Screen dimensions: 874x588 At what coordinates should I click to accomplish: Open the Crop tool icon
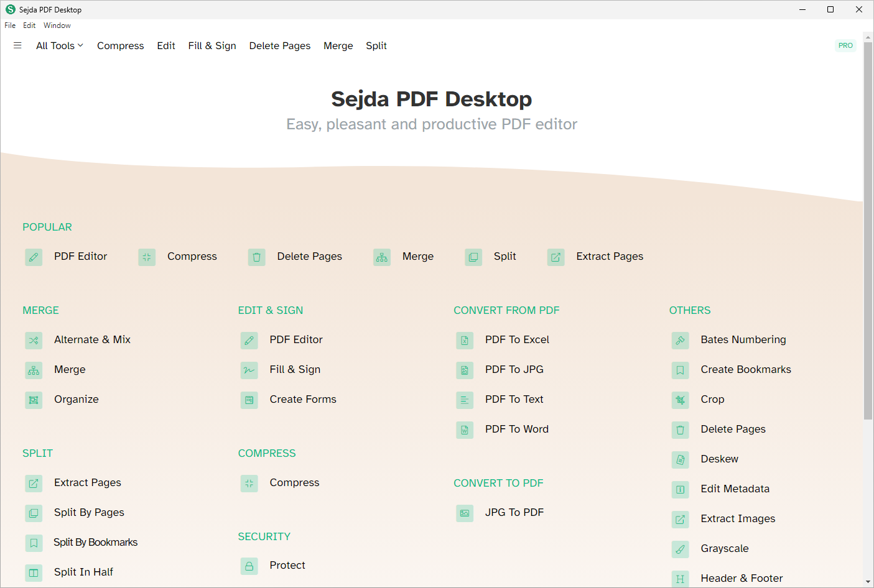pyautogui.click(x=680, y=400)
